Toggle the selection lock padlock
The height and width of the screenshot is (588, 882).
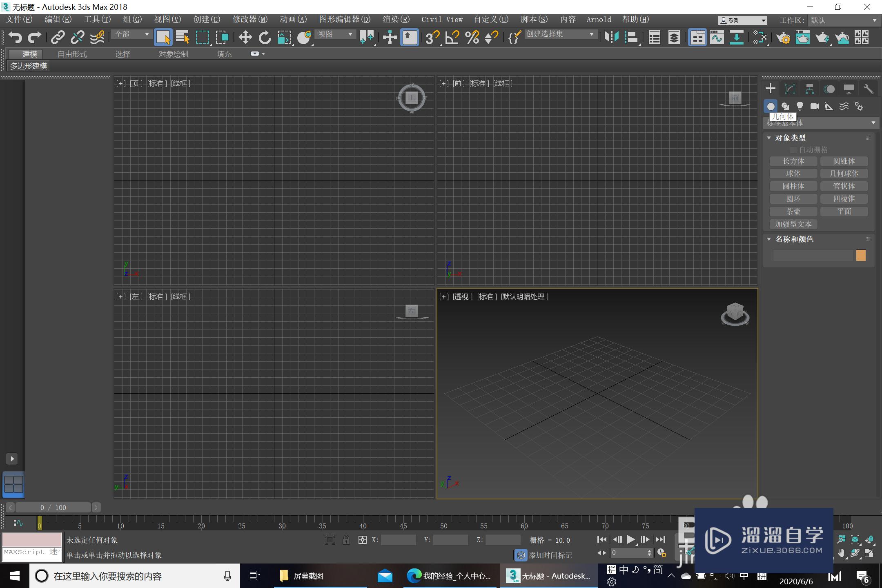(x=346, y=540)
